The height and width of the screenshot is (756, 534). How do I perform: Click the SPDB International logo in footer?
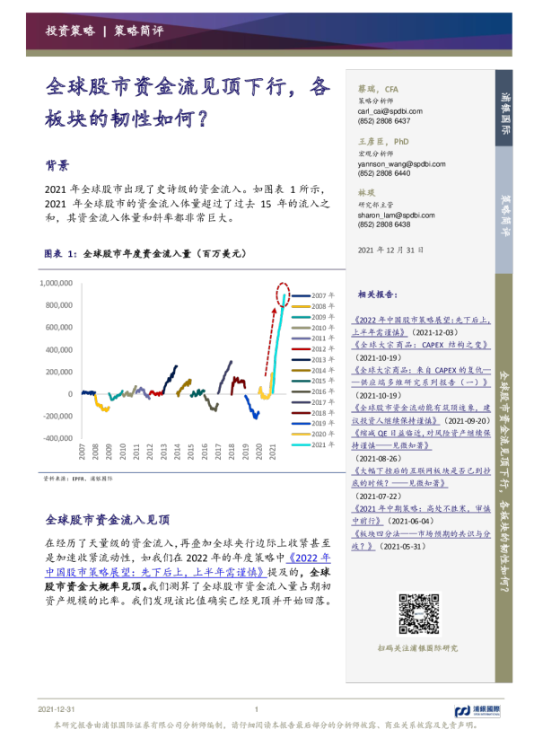point(477,710)
